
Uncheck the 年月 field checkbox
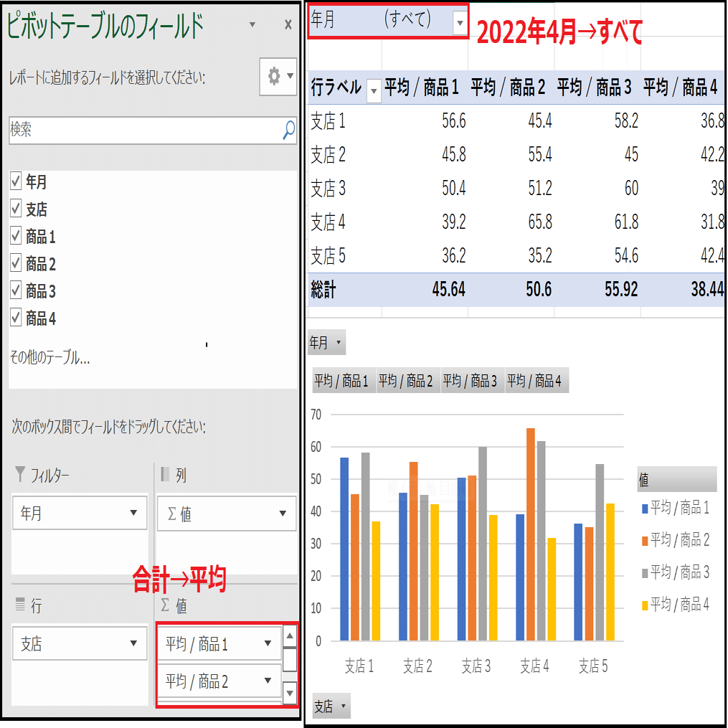coord(16,181)
